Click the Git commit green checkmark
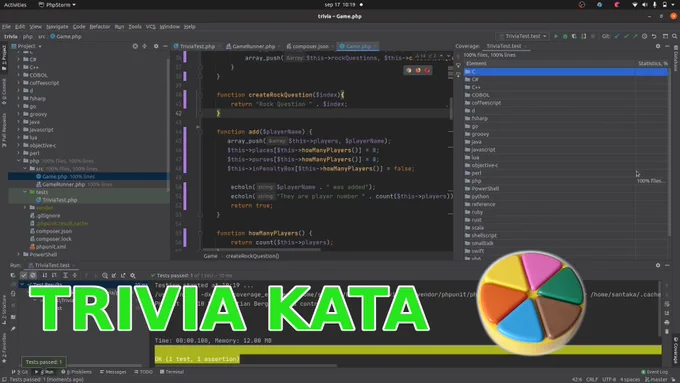The width and height of the screenshot is (680, 383). pos(626,36)
